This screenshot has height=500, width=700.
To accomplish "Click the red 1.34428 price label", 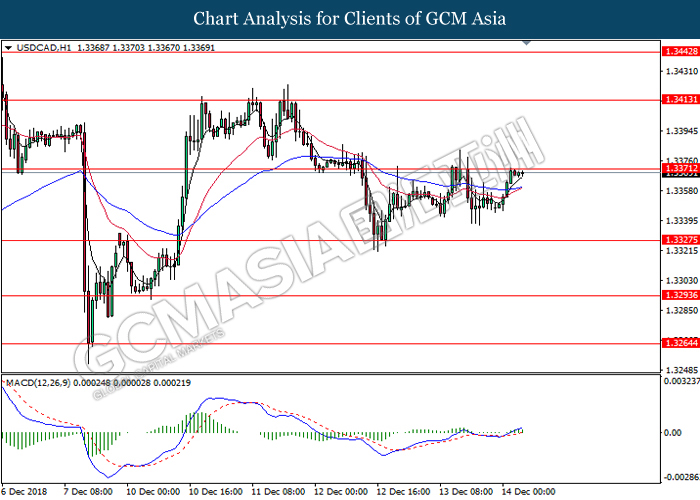I will [680, 52].
